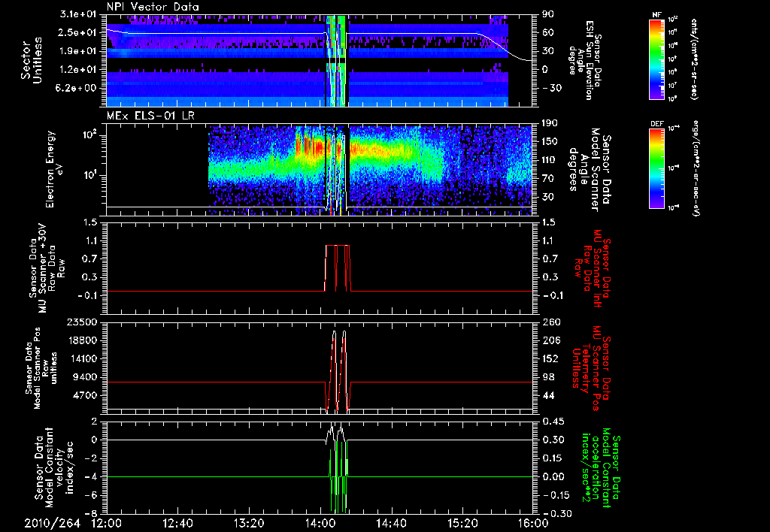
Task: Click the 23500 scanner position tick label
Action: 80,322
